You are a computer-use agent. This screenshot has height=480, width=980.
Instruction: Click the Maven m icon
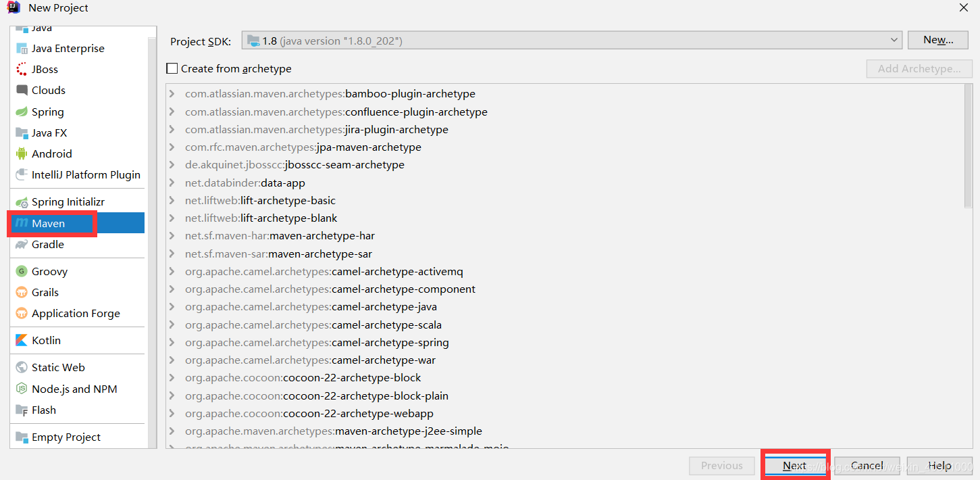22,223
